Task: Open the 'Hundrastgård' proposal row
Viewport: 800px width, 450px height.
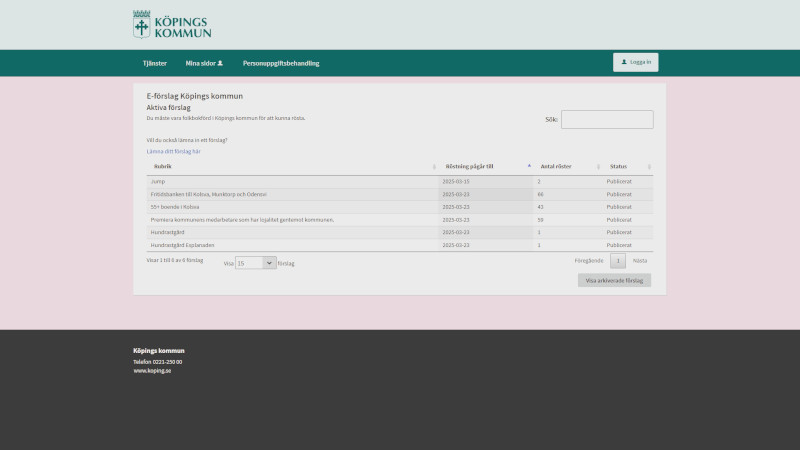Action: tap(399, 232)
